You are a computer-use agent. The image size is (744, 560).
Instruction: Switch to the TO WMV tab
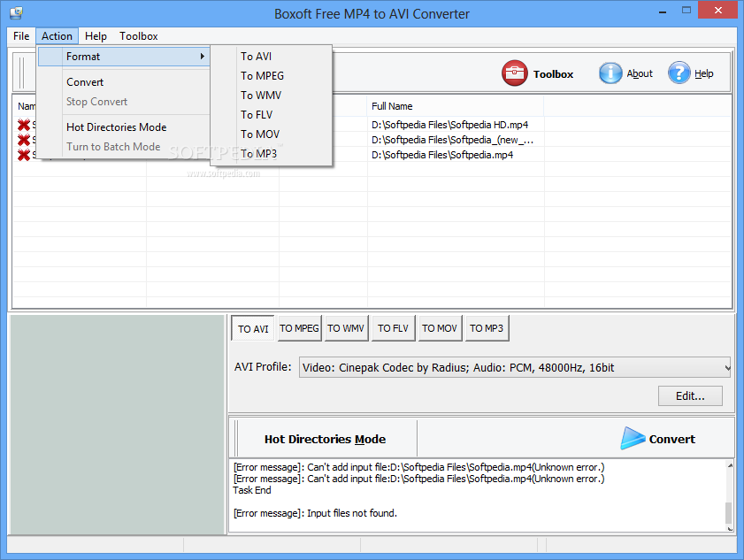[346, 328]
